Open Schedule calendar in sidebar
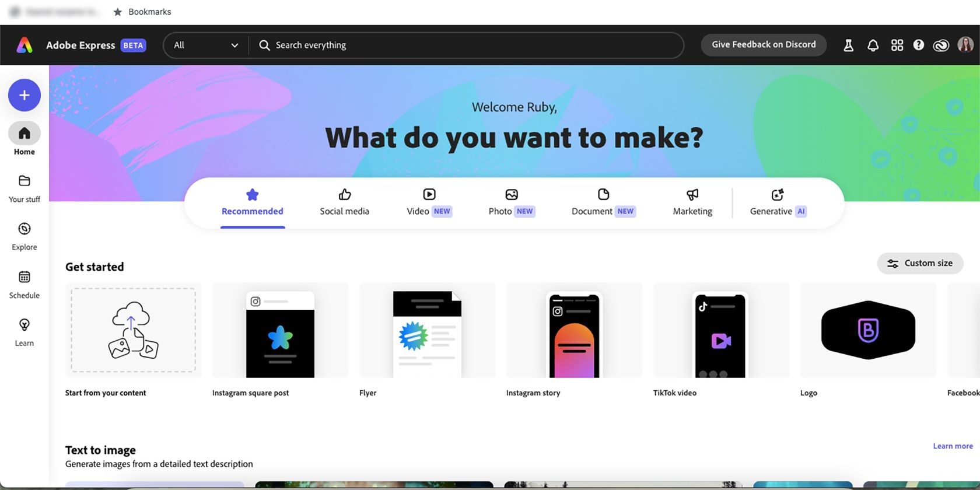Image resolution: width=980 pixels, height=490 pixels. click(x=24, y=285)
